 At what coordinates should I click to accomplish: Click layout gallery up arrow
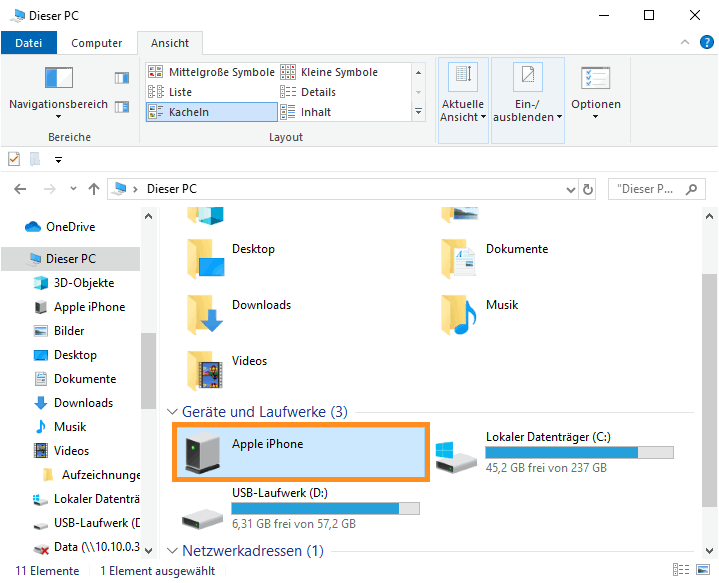(x=418, y=72)
